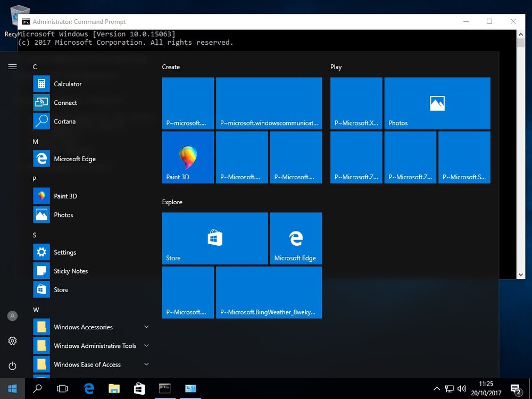Open network status tray icon

click(449, 389)
